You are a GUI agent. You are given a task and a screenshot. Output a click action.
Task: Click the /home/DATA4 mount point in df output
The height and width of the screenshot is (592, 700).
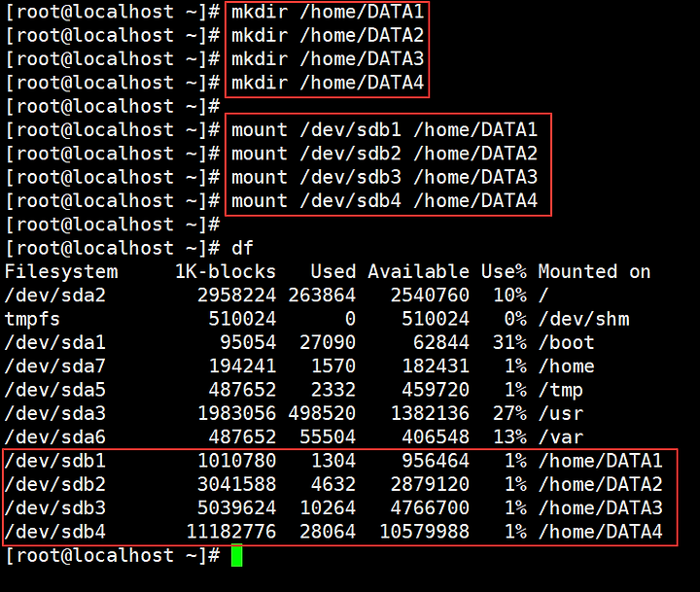point(601,532)
